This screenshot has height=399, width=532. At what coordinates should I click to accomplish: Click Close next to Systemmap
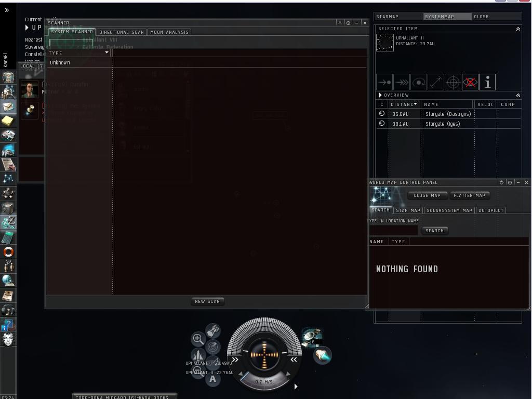click(x=481, y=17)
